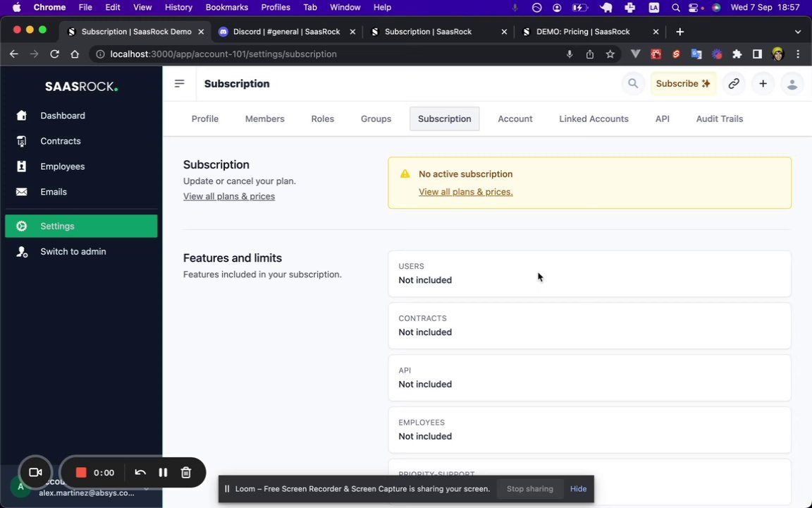Viewport: 812px width, 508px height.
Task: Open Chrome tab list dropdown arrow
Action: click(797, 32)
